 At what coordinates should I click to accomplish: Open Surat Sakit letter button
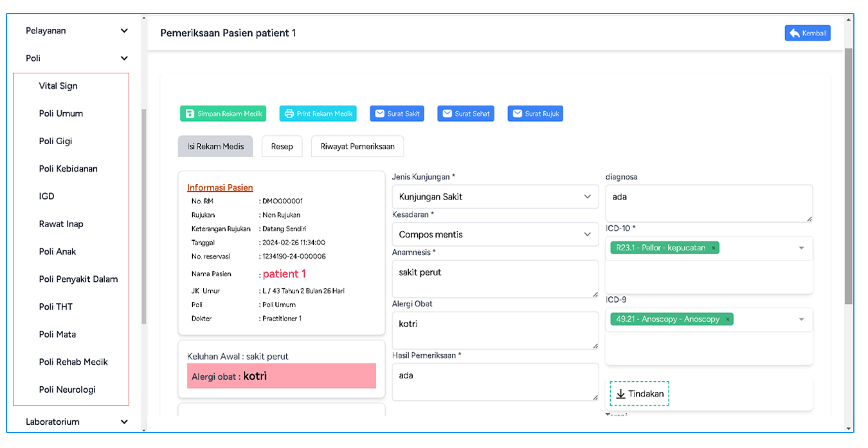397,114
